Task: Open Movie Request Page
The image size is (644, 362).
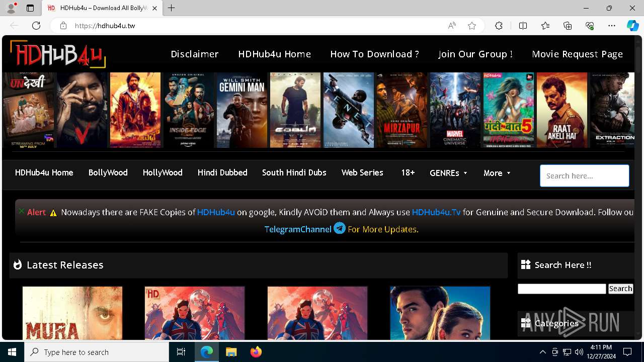Action: pyautogui.click(x=578, y=54)
